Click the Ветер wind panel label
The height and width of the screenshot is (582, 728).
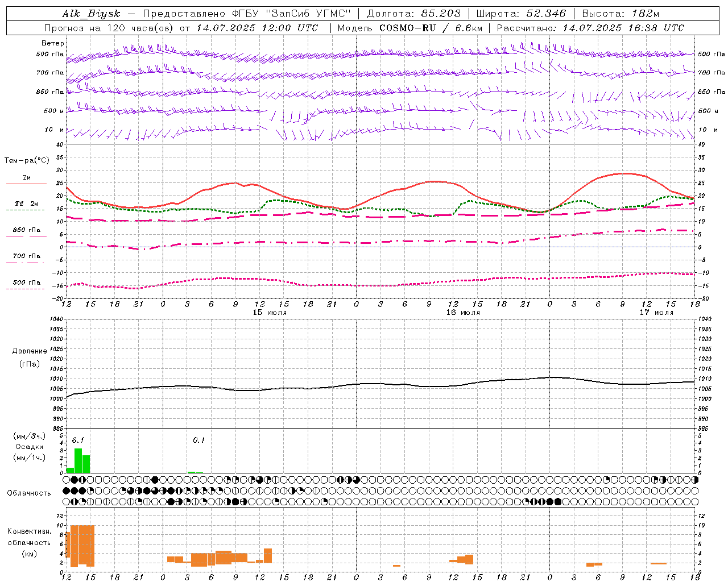point(53,43)
